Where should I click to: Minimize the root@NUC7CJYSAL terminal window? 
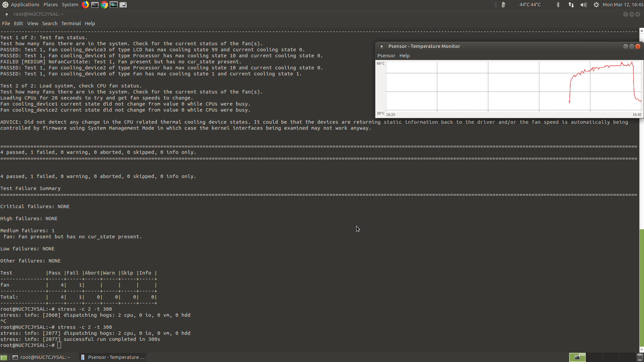pyautogui.click(x=625, y=14)
